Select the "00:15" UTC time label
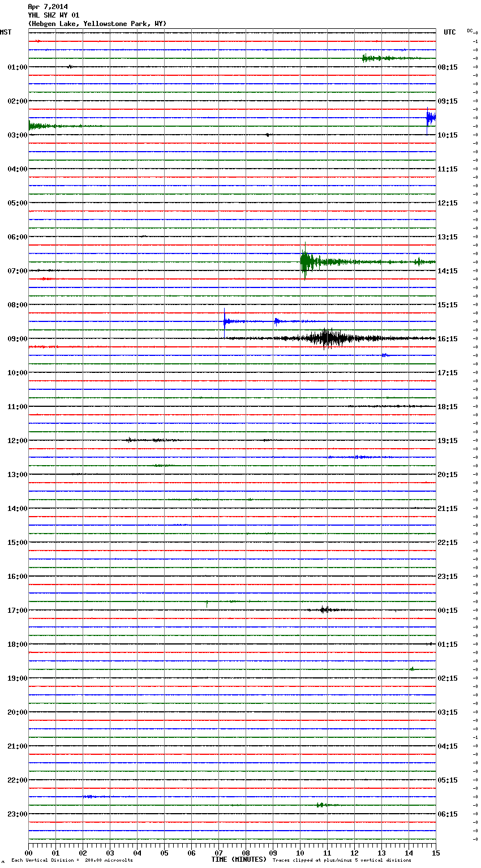The image size is (481, 868). (448, 611)
